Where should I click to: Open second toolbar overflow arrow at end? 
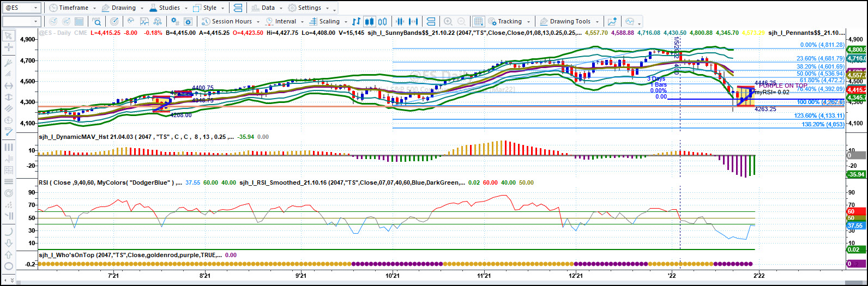(639, 23)
